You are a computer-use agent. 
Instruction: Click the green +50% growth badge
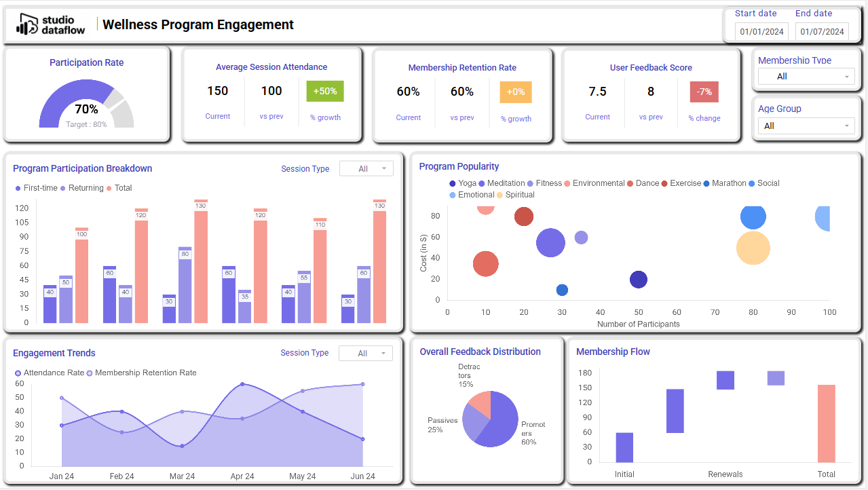[325, 91]
